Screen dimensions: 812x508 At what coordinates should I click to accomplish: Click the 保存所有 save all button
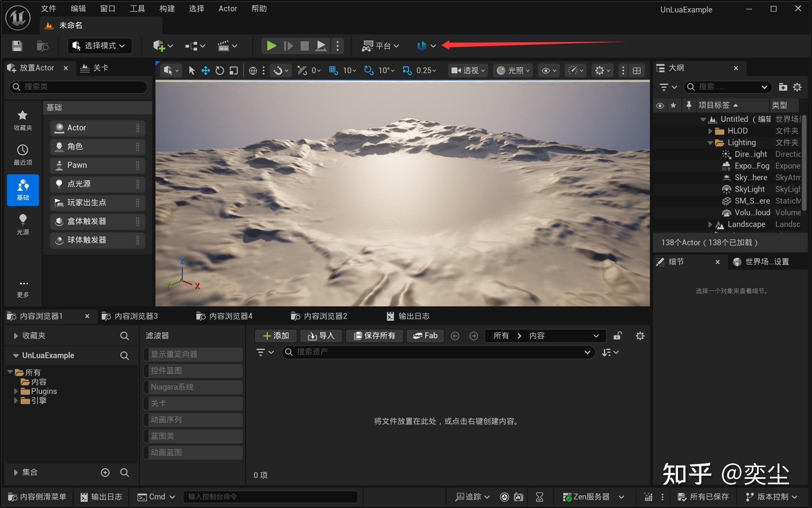tap(374, 336)
